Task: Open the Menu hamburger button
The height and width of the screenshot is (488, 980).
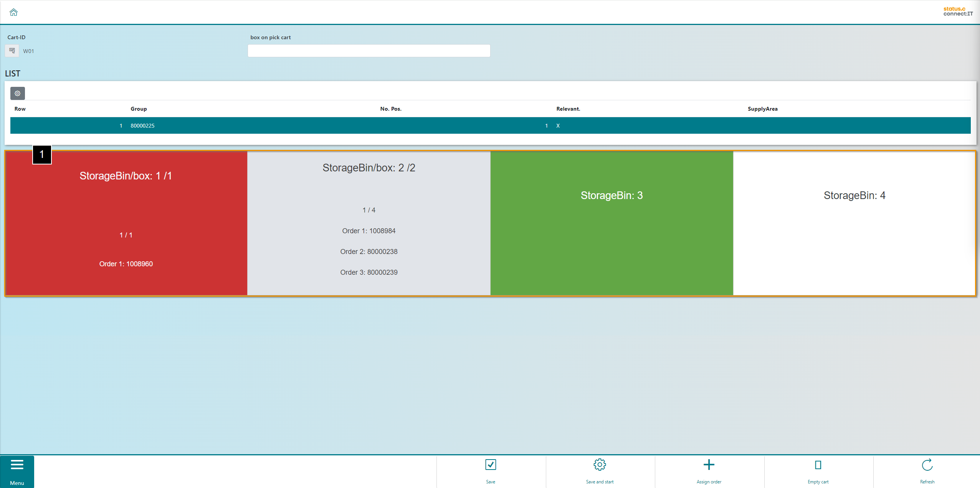Action: point(17,471)
